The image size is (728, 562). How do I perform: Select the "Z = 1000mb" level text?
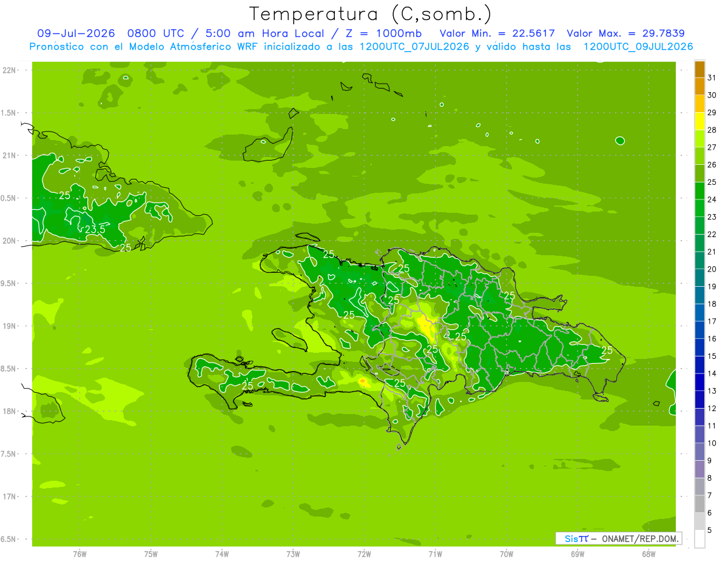click(384, 33)
